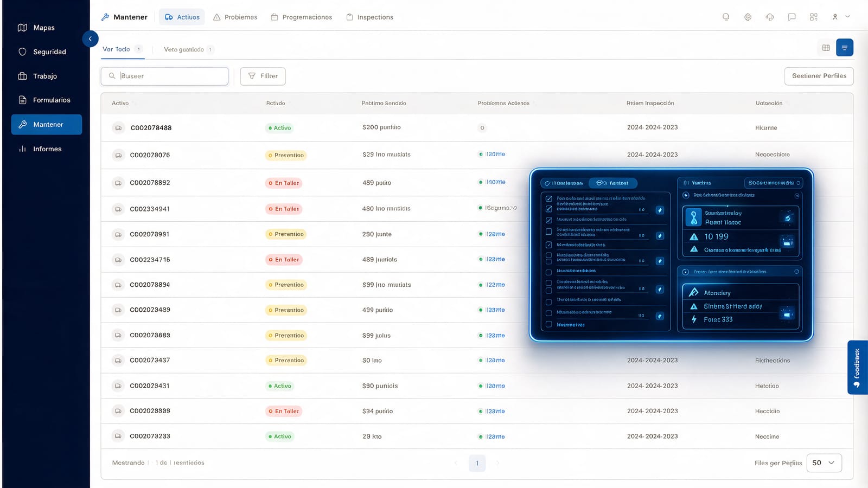Click the Gestiener Perfiles button
This screenshot has height=488, width=868.
(819, 76)
